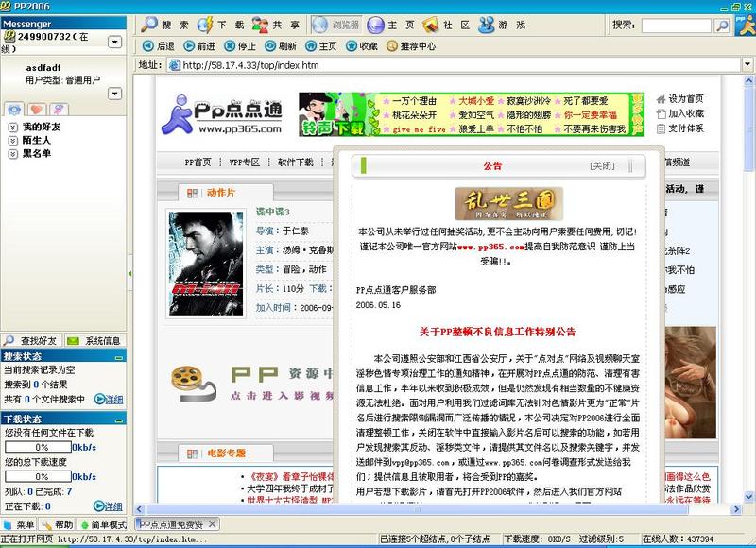Open the dropdown below the asdfadf profile
Image resolution: width=756 pixels, height=548 pixels.
(114, 93)
